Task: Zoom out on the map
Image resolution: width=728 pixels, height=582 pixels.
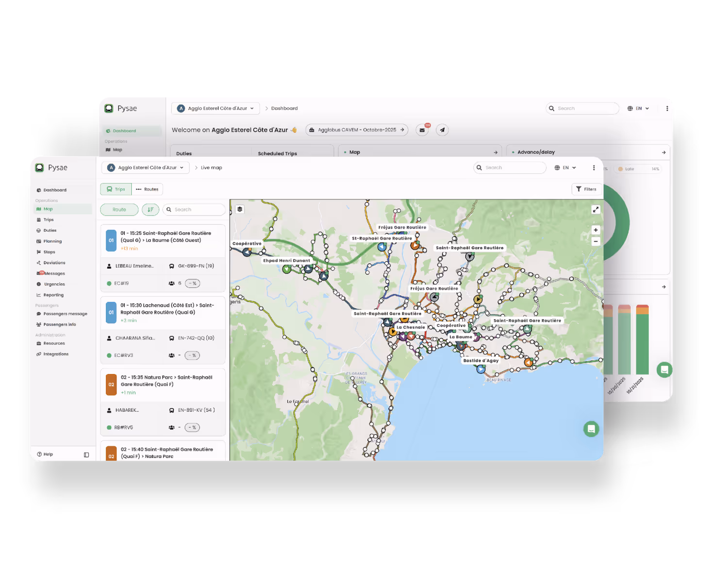Action: [596, 242]
